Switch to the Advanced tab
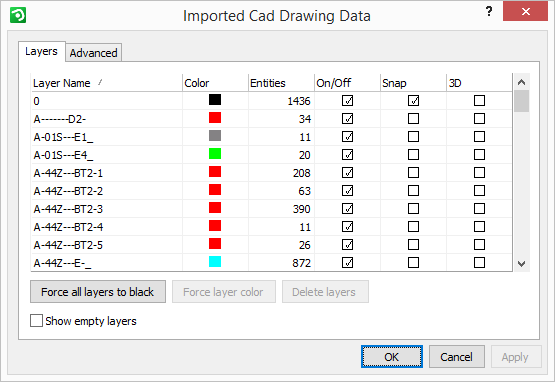The image size is (555, 382). (x=93, y=53)
